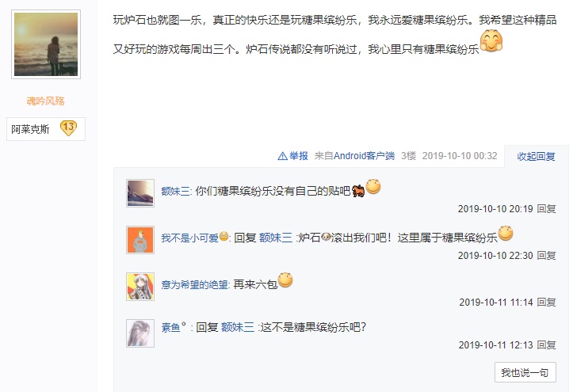
Task: Reply to the 2019-10-11 12:13 comment
Action: coord(546,345)
